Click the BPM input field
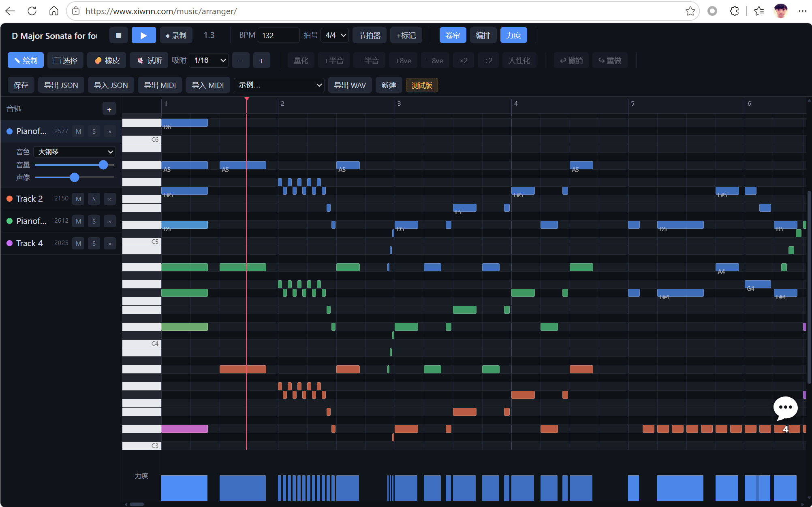 tap(278, 35)
